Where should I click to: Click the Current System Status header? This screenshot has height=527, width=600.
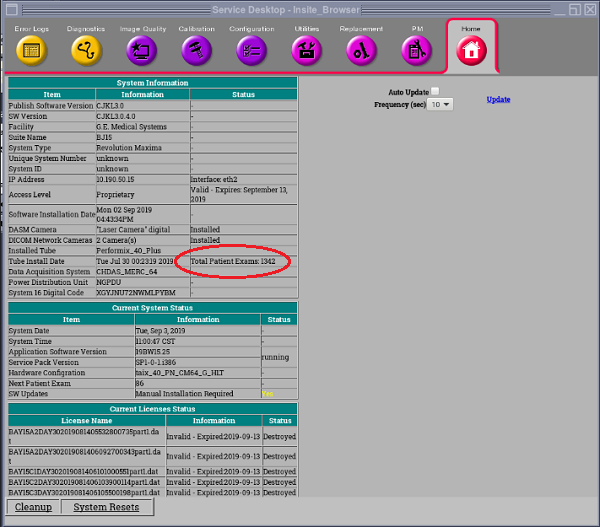click(150, 308)
